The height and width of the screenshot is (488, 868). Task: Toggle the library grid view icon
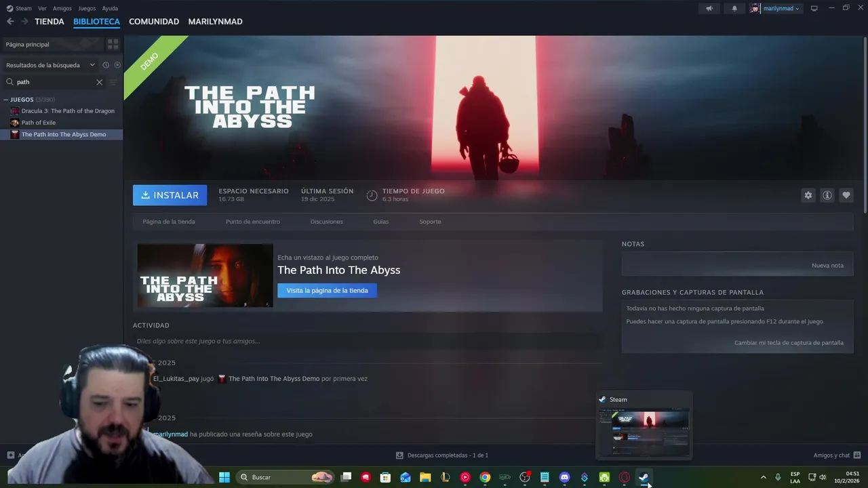pyautogui.click(x=113, y=44)
